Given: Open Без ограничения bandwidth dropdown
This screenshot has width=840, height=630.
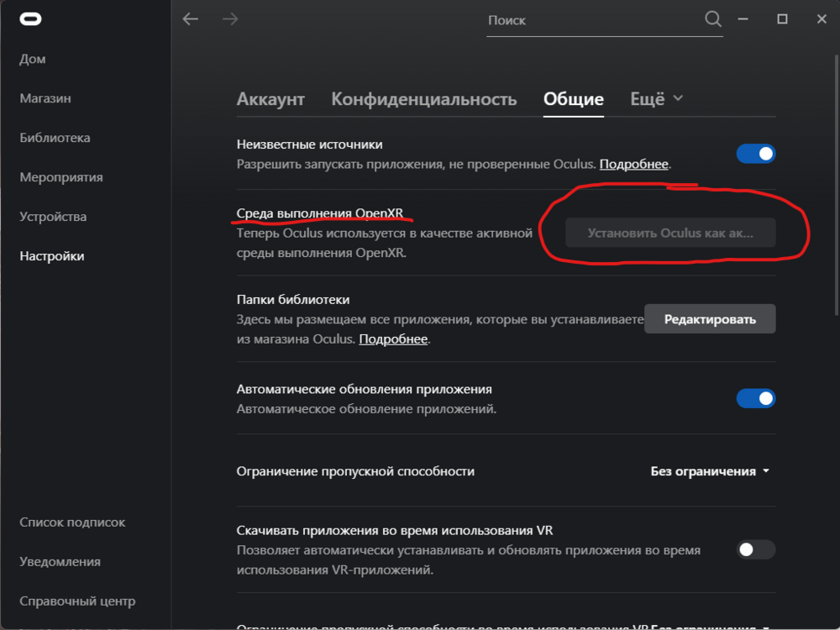Looking at the screenshot, I should click(x=710, y=471).
